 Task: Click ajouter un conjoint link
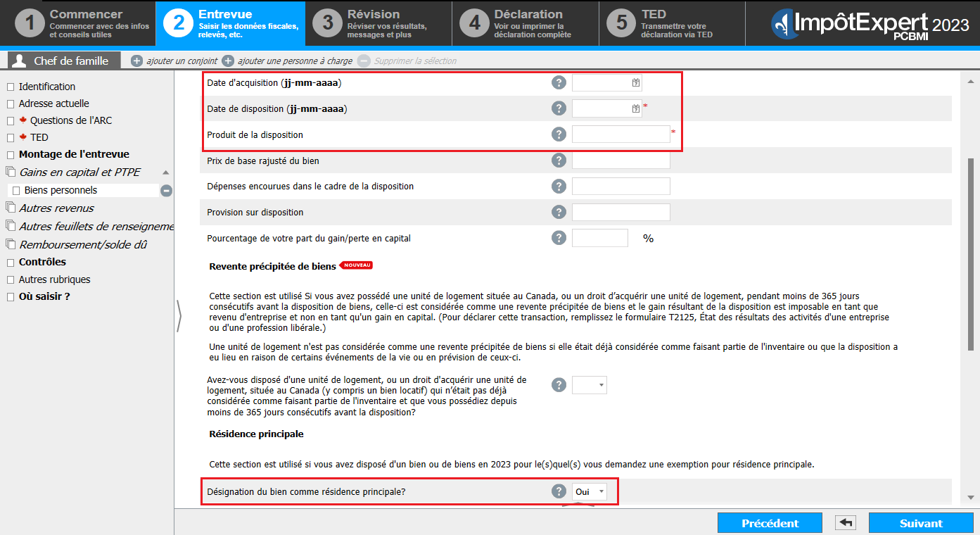[182, 61]
